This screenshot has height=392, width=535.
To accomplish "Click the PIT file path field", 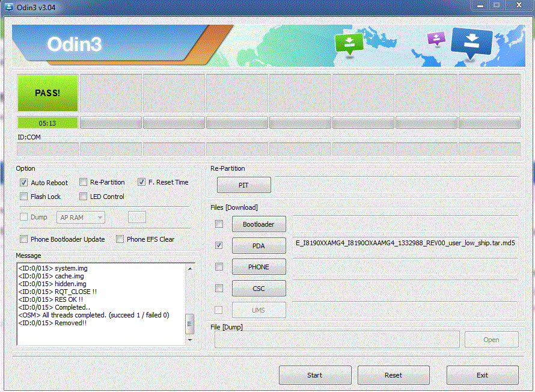I will coord(397,185).
